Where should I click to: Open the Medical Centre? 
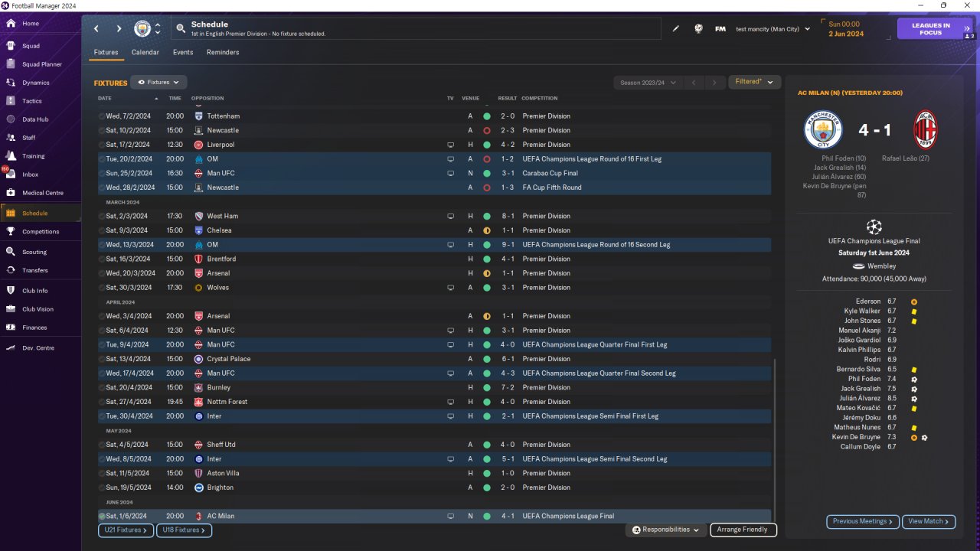41,193
